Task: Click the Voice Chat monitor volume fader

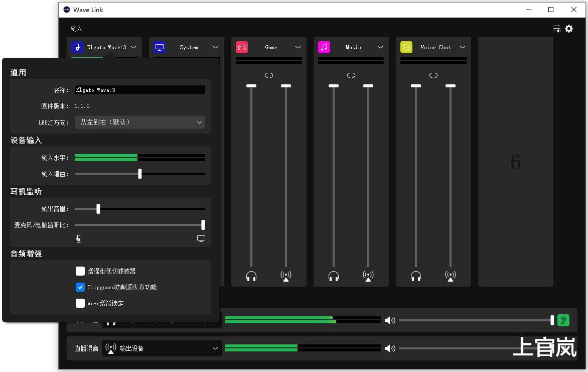Action: pos(416,86)
